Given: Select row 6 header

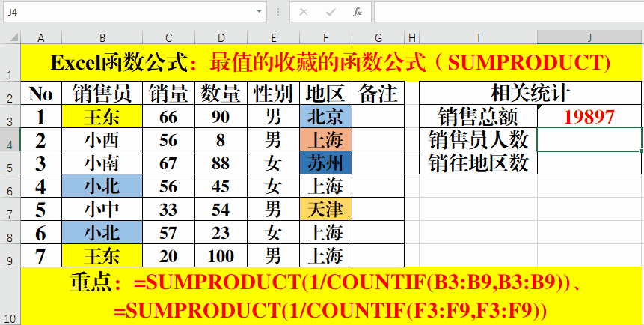Looking at the screenshot, I should coord(10,186).
